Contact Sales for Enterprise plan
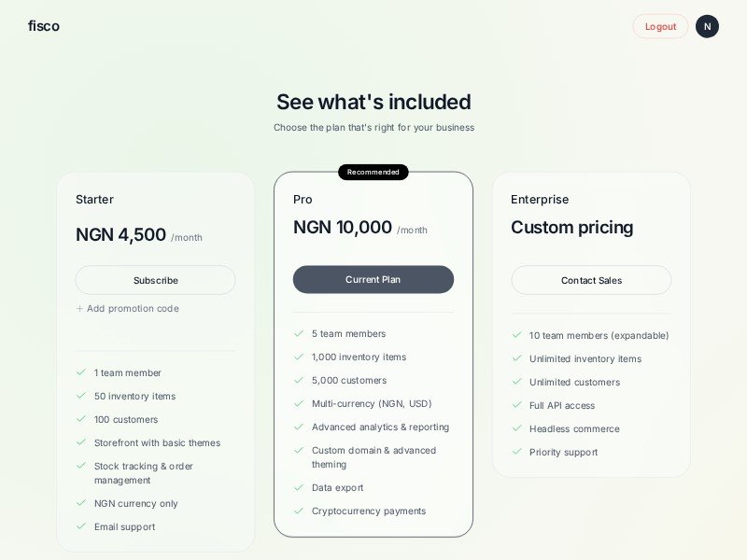This screenshot has height=560, width=747. pyautogui.click(x=591, y=280)
